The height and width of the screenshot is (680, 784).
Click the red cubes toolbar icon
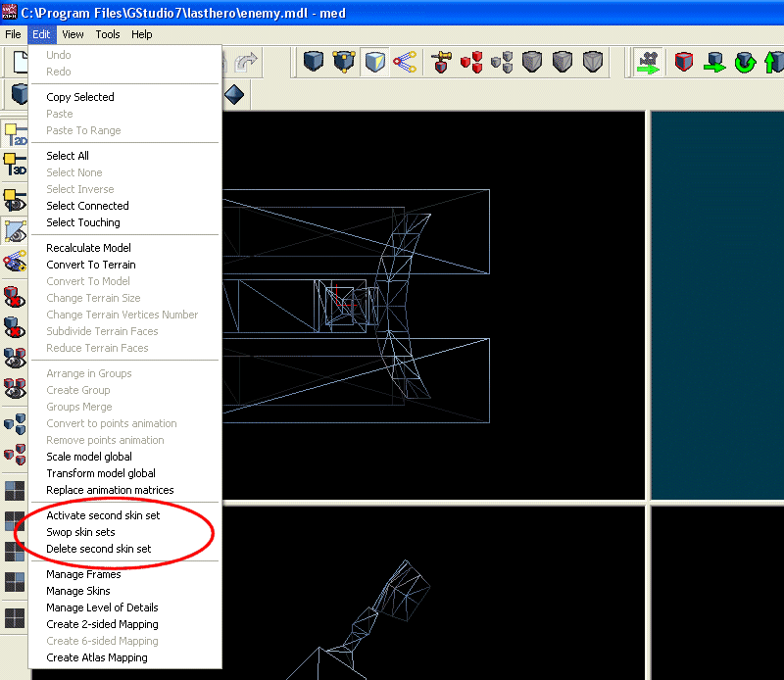(x=471, y=63)
